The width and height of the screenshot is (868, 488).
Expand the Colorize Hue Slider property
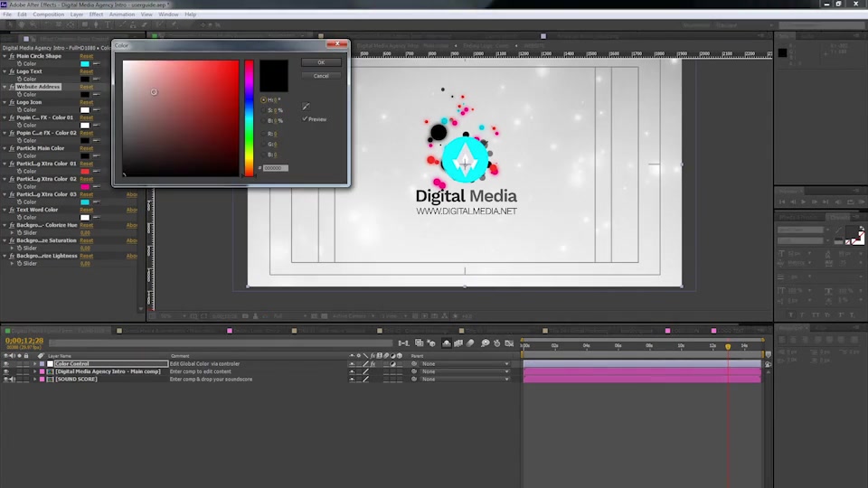tap(12, 233)
